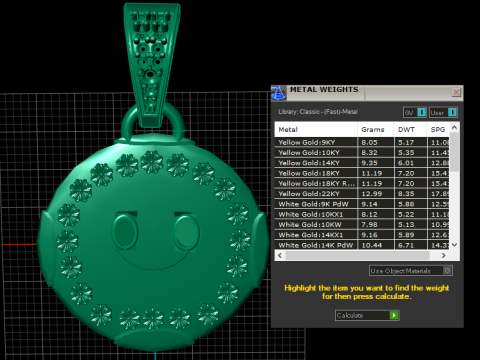Click the green arrow on Calculate
The image size is (480, 360).
(x=394, y=315)
